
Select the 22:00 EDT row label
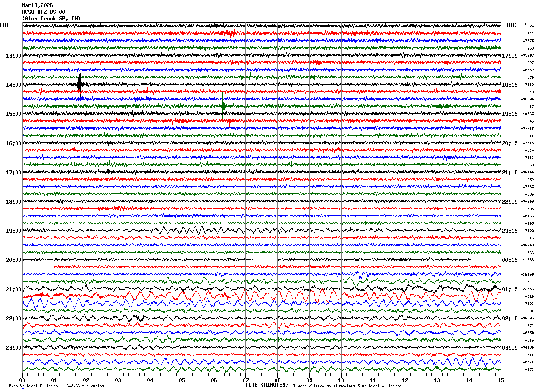click(x=14, y=319)
